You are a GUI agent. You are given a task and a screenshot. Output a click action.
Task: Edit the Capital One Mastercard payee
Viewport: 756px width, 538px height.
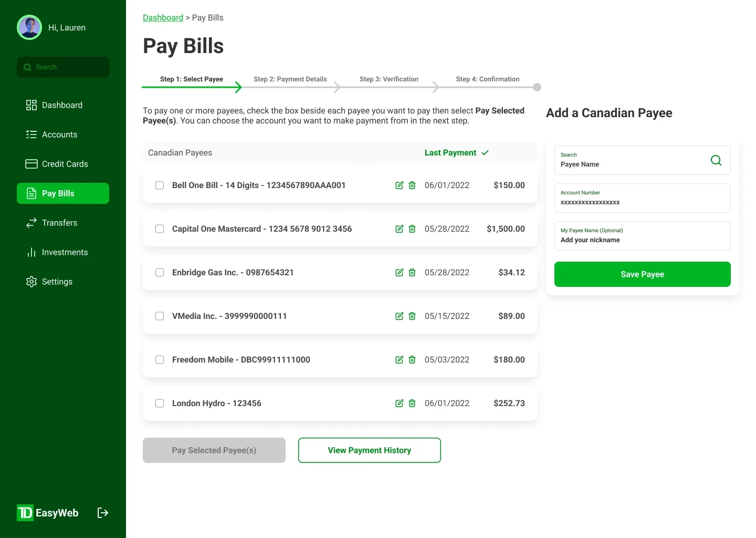pyautogui.click(x=400, y=229)
